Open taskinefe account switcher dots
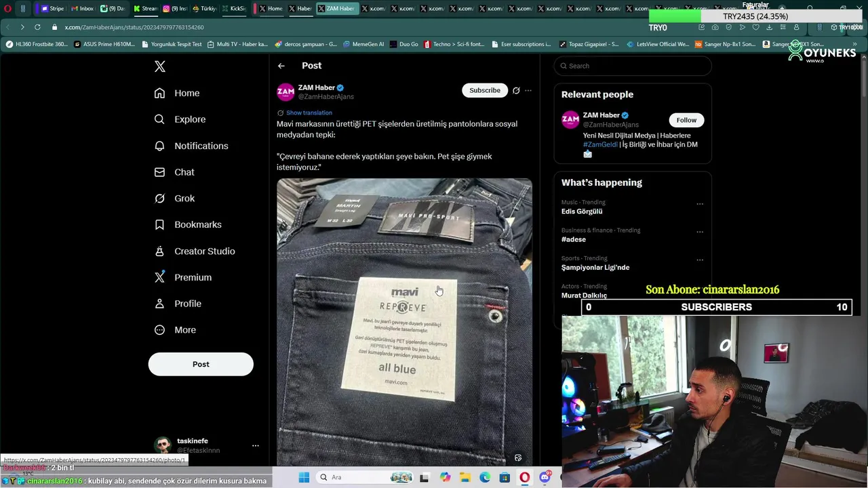Viewport: 868px width, 488px height. [256, 445]
